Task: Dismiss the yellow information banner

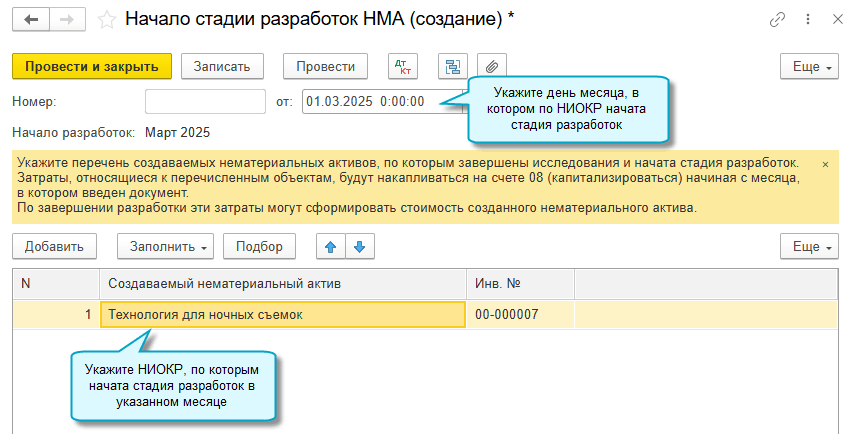Action: click(825, 163)
